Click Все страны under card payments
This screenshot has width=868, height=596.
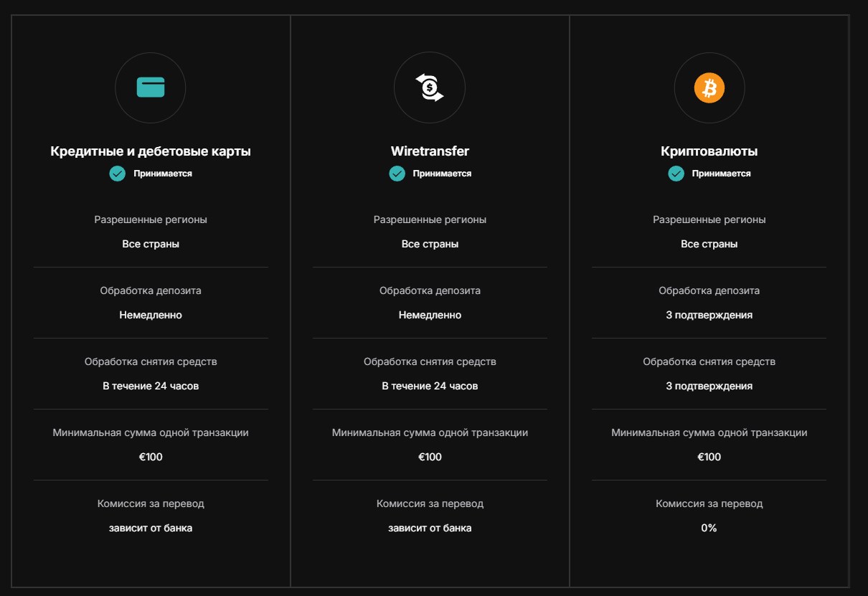pyautogui.click(x=151, y=244)
